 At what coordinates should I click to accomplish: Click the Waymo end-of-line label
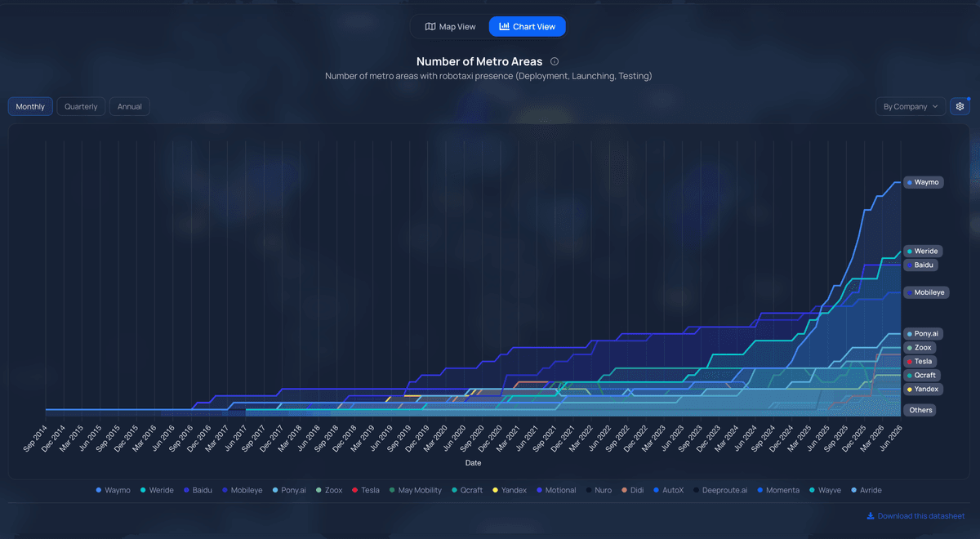tap(924, 182)
